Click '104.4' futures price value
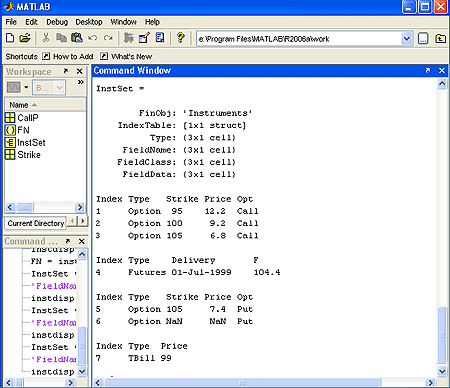This screenshot has height=388, width=450. point(267,272)
